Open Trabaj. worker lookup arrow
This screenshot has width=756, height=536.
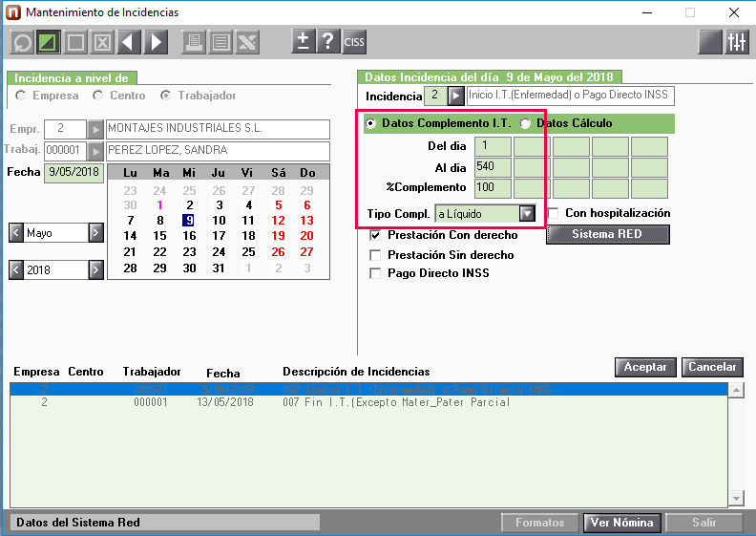[95, 151]
